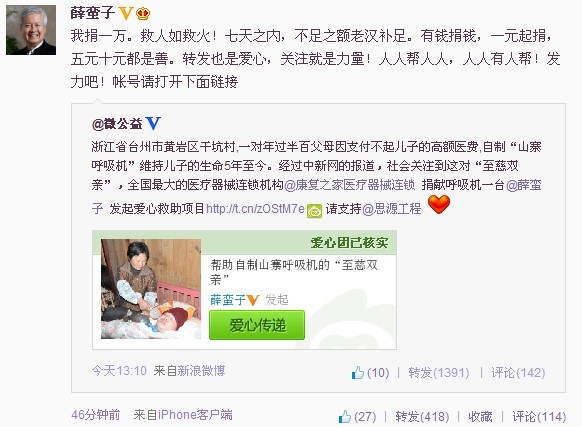Click 薛蛮子's profile avatar photo
This screenshot has height=427, width=582.
[31, 30]
